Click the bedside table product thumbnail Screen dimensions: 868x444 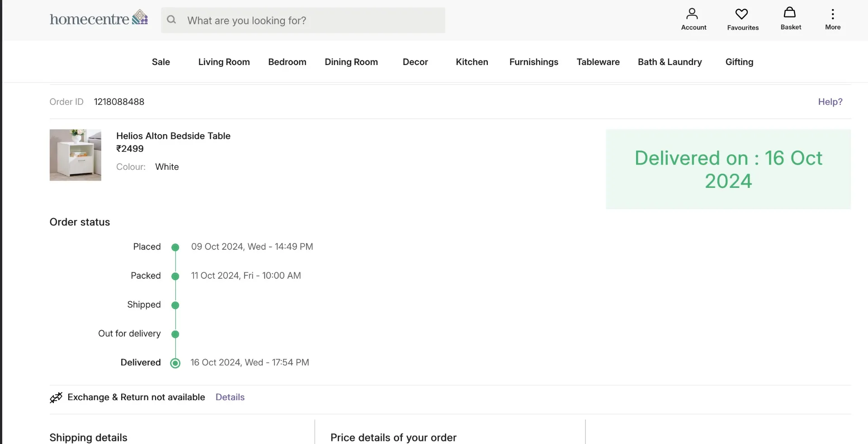pyautogui.click(x=75, y=155)
